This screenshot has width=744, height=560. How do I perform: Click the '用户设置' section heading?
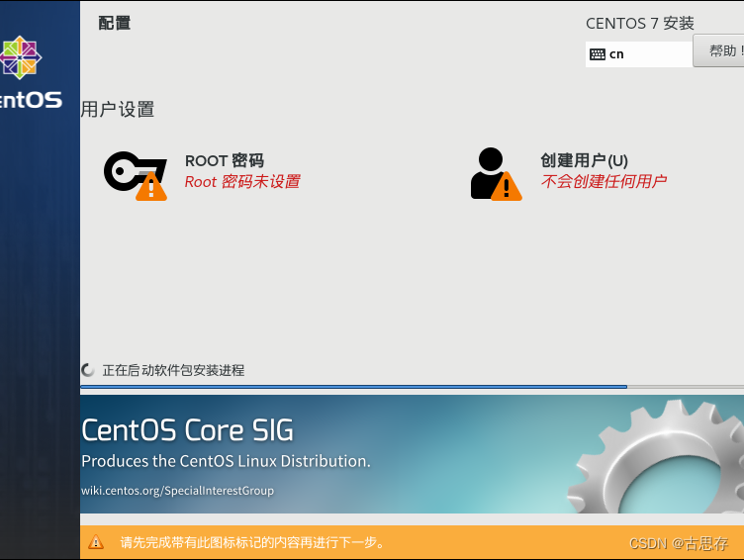(118, 109)
